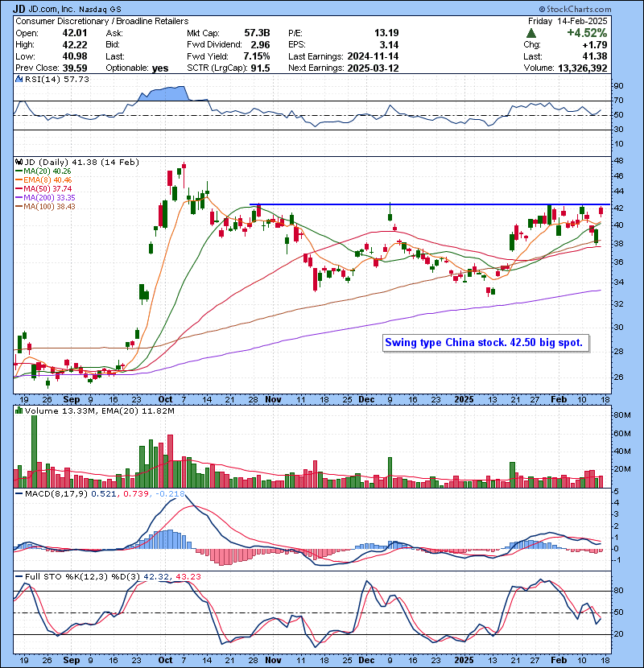Viewport: 644px width, 668px height.
Task: Click the Prev Close value 39.59
Action: tap(75, 68)
